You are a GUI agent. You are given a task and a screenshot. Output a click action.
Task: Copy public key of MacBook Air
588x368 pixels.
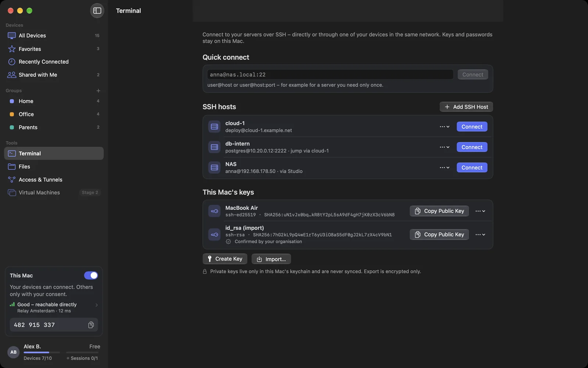coord(439,211)
